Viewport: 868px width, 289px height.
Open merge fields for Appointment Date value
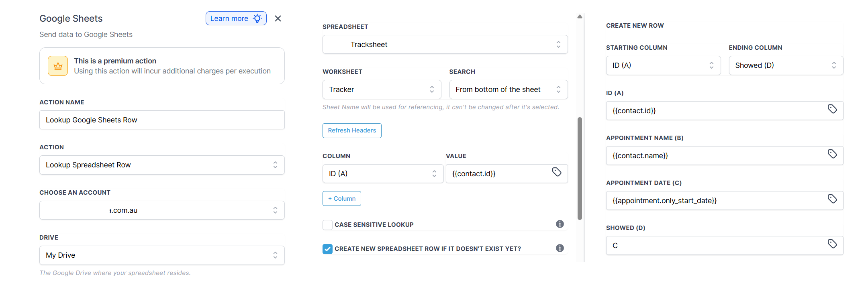[832, 200]
